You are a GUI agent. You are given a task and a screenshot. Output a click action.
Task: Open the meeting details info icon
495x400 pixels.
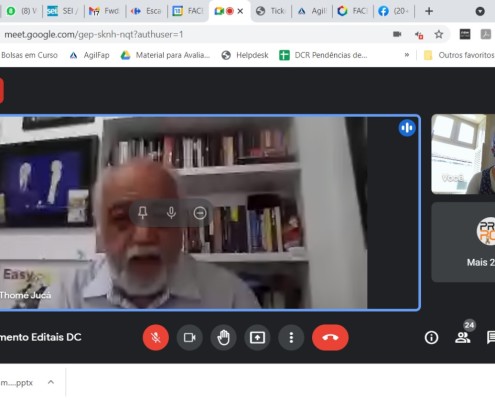[x=431, y=337]
